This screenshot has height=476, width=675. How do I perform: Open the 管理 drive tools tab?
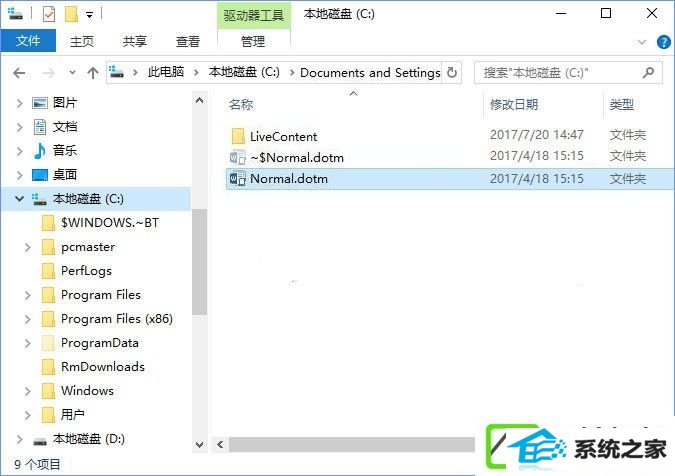click(x=253, y=41)
